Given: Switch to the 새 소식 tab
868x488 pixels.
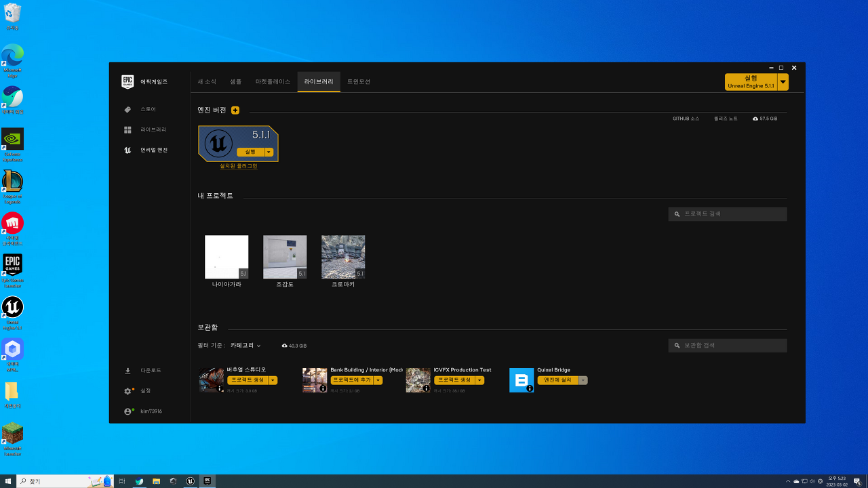Looking at the screenshot, I should point(207,81).
